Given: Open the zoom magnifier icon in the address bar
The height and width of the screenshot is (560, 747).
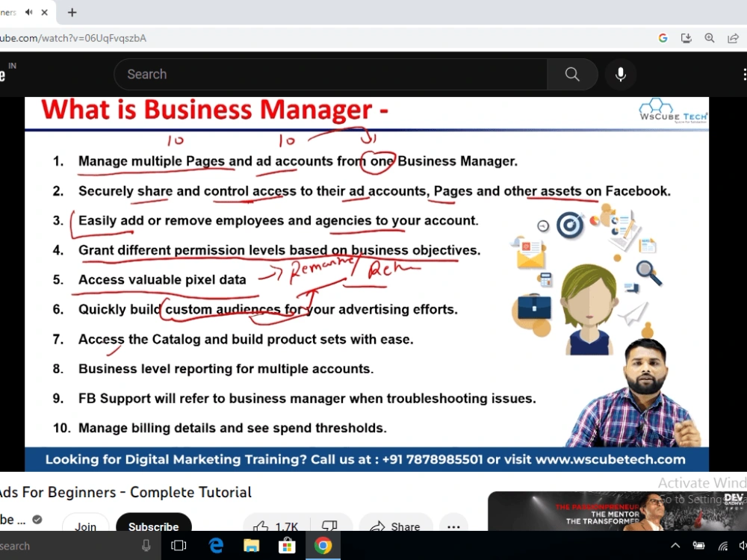Looking at the screenshot, I should [710, 38].
